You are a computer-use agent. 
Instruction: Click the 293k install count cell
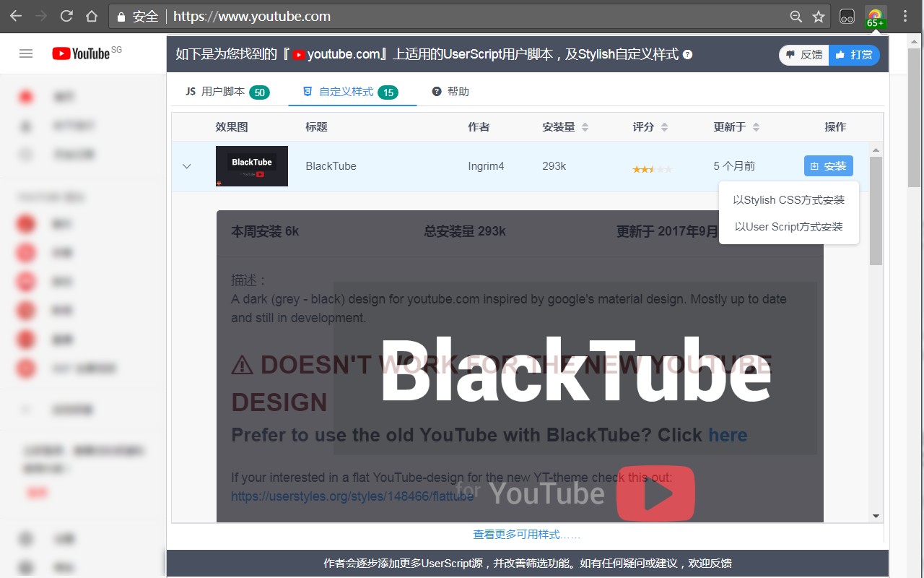[554, 166]
